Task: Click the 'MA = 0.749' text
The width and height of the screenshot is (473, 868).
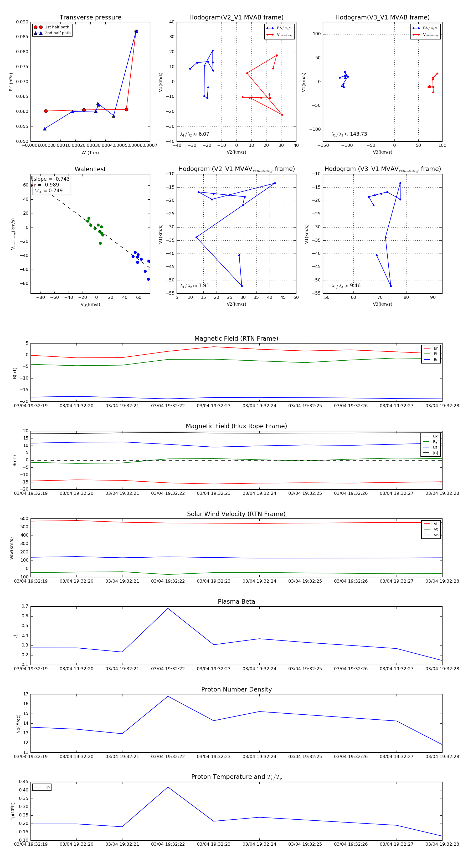Action: 48,191
